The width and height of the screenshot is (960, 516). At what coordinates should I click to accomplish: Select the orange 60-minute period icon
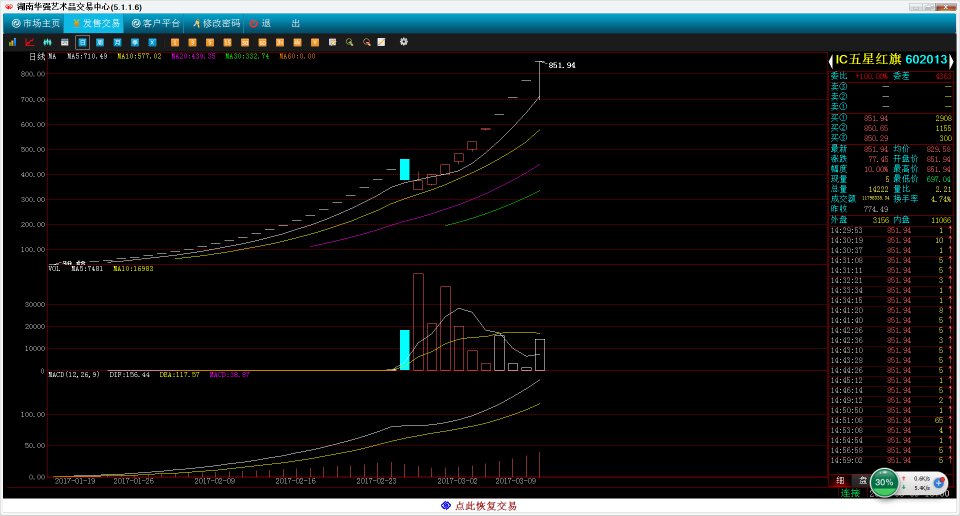click(x=262, y=42)
